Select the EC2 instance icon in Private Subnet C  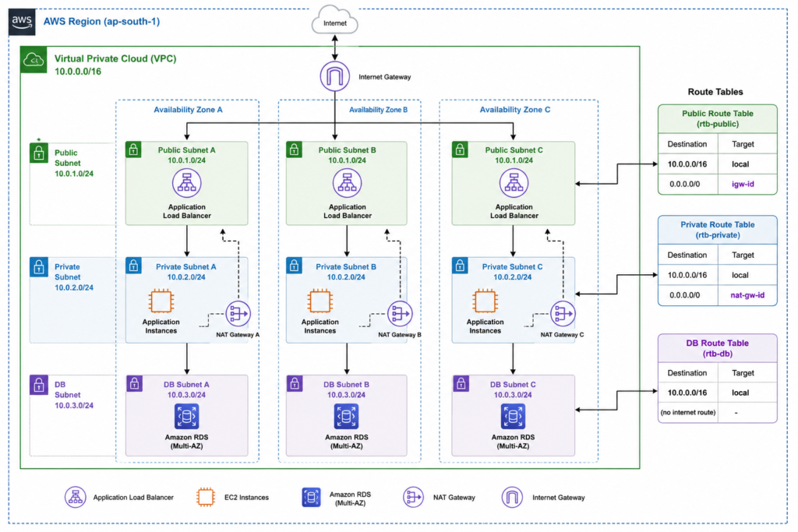coord(485,301)
